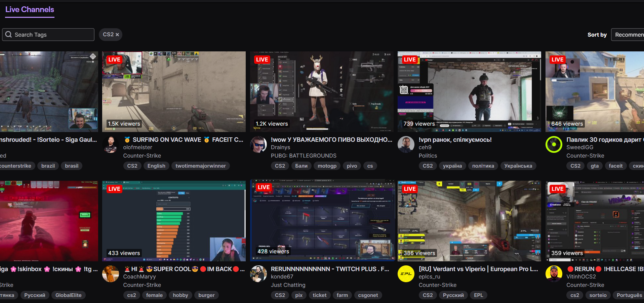Click the pix tag
Screen dimensions: 644x303
tap(299, 295)
